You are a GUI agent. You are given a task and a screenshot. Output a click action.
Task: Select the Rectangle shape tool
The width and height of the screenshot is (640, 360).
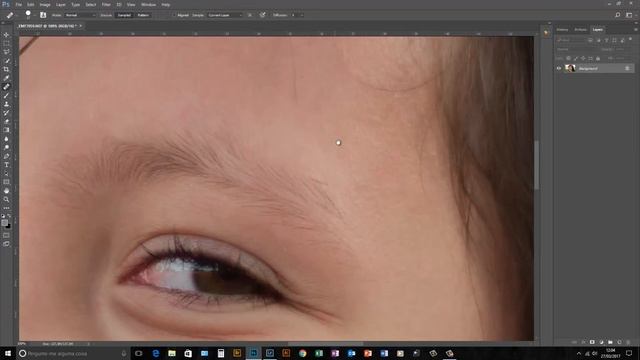click(x=6, y=182)
